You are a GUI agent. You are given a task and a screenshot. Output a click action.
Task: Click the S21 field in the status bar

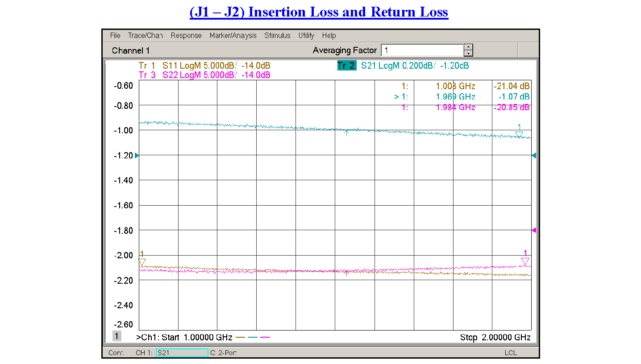tap(182, 353)
